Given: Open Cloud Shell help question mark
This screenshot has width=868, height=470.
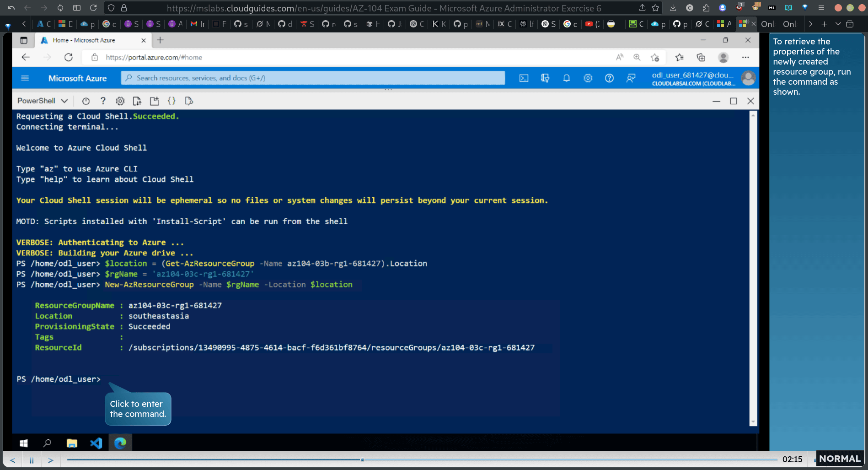Looking at the screenshot, I should click(x=103, y=101).
